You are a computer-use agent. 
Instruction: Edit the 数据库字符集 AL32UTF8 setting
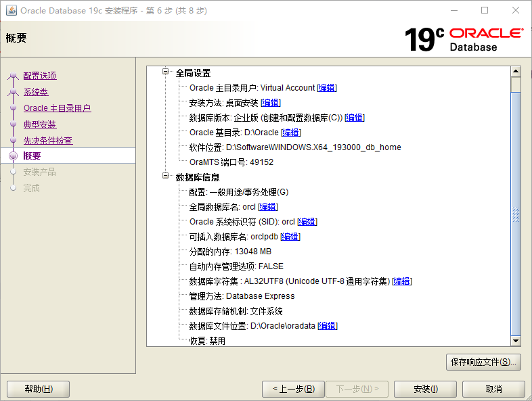(402, 281)
